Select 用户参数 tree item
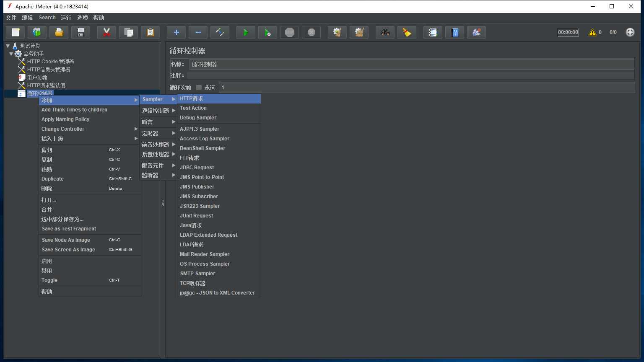The height and width of the screenshot is (362, 644). point(37,78)
